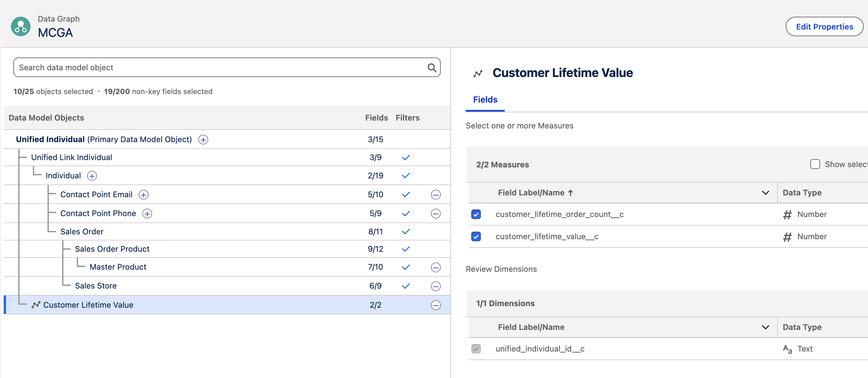Uncheck customer_lifetime_value__c measure

pos(476,236)
